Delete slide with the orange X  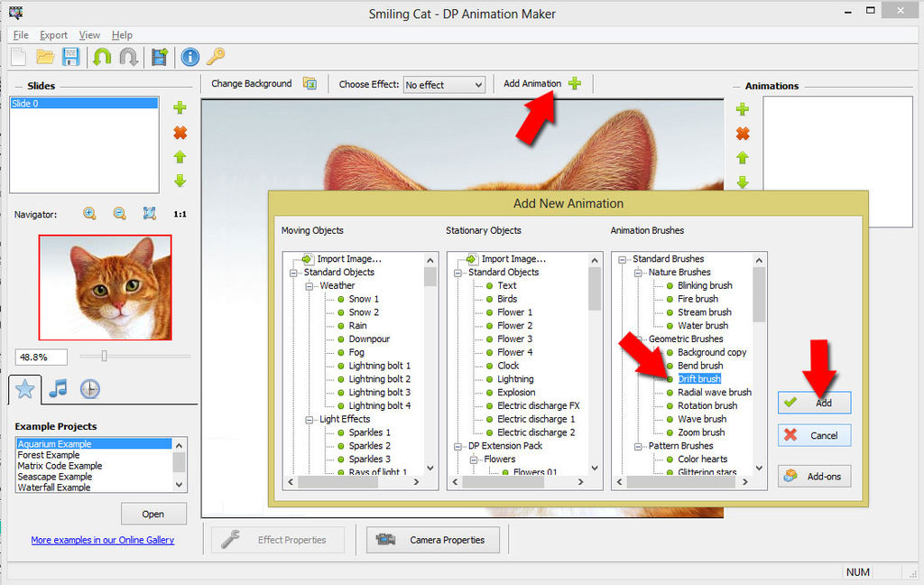coord(180,133)
